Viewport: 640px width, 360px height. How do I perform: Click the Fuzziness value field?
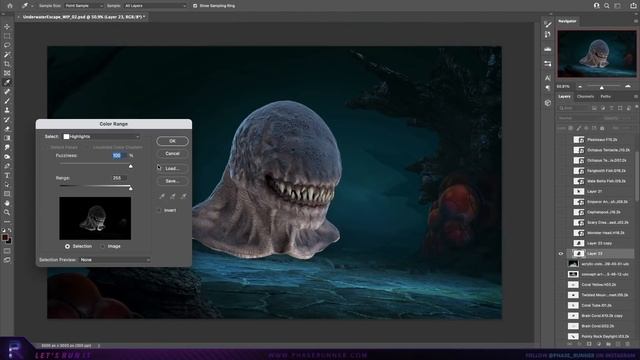point(119,156)
